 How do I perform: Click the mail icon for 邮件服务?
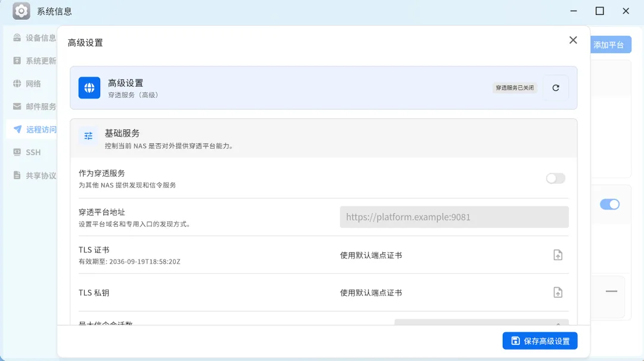pyautogui.click(x=17, y=106)
